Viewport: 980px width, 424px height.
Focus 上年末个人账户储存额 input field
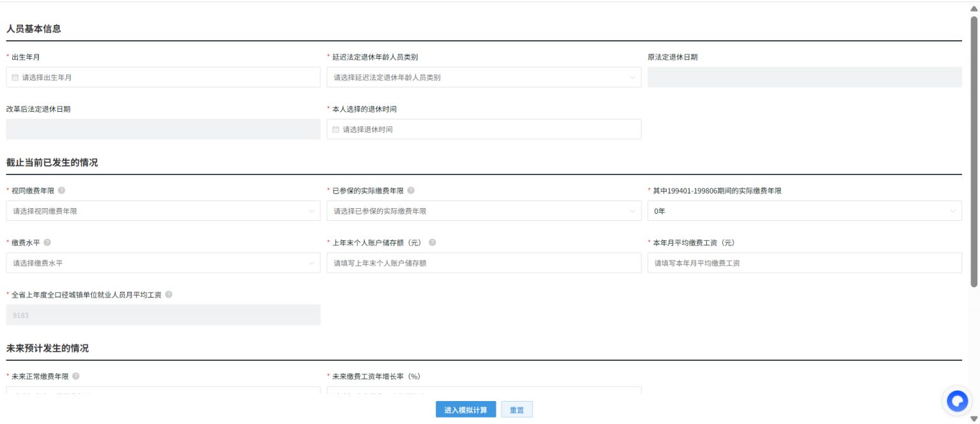coord(484,263)
